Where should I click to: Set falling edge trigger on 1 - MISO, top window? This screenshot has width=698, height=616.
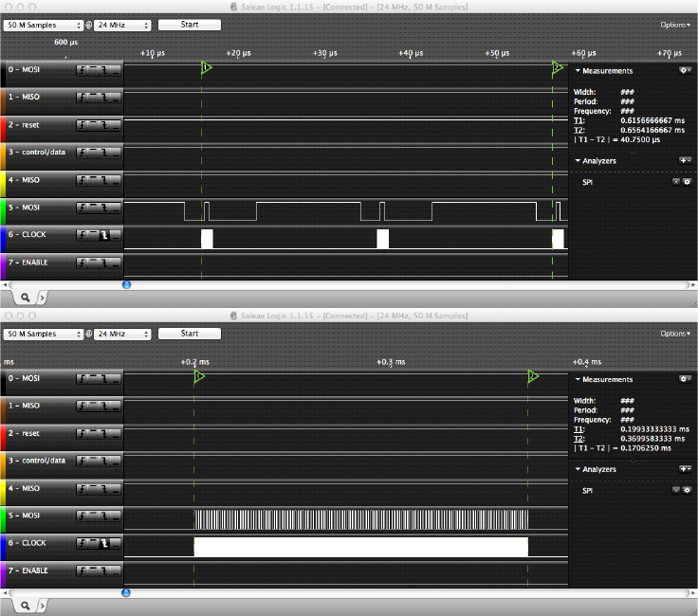tap(104, 98)
